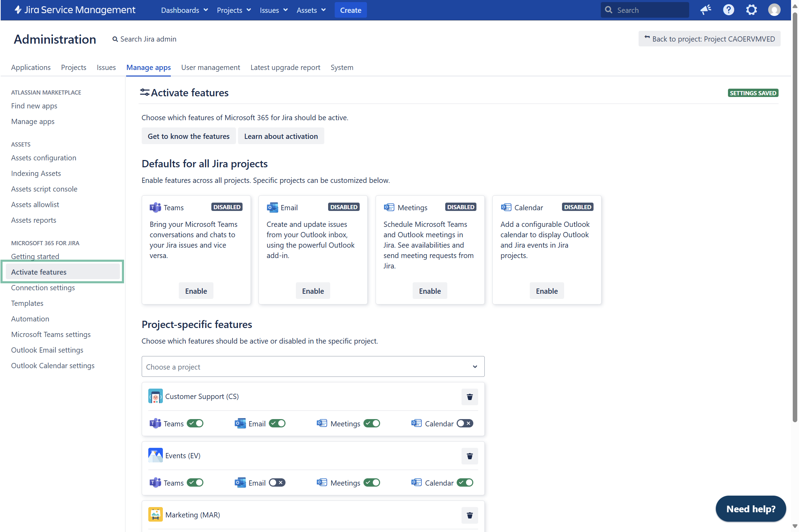Toggle Email for Events project

(x=277, y=482)
